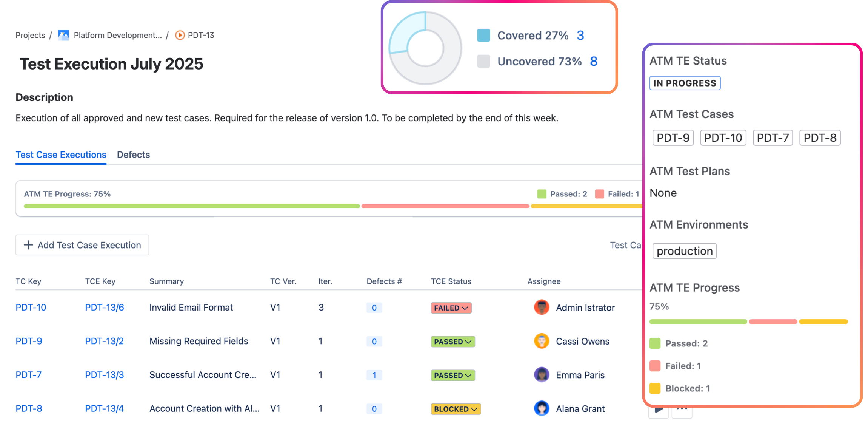Select the Test Case Executions tab
Viewport: 868px width, 425px height.
pos(61,155)
